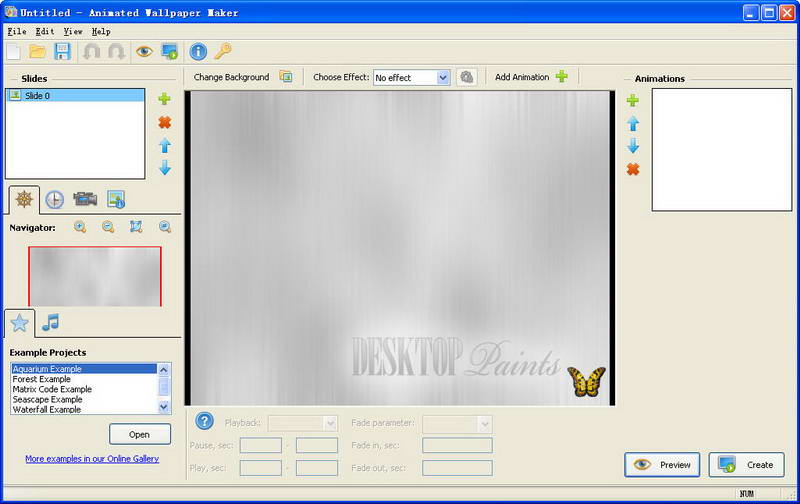The image size is (800, 504).
Task: Select Forest Example in the list
Action: [x=84, y=379]
